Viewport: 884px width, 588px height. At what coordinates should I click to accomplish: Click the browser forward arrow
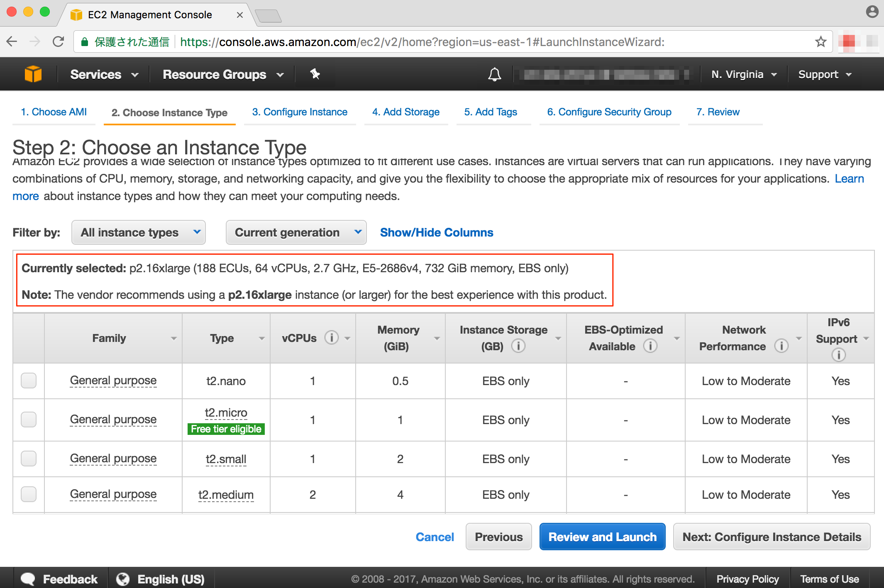(35, 41)
